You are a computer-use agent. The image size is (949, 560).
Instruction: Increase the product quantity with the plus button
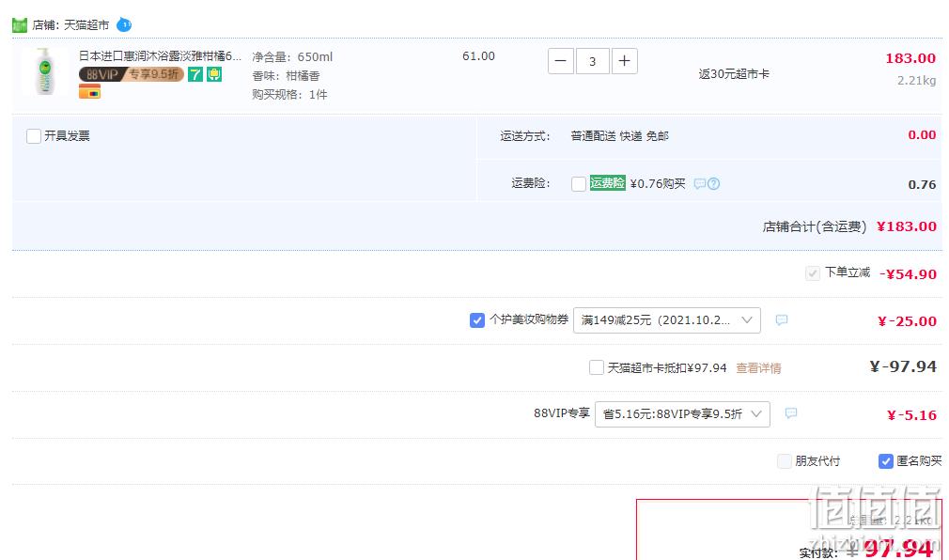coord(625,61)
